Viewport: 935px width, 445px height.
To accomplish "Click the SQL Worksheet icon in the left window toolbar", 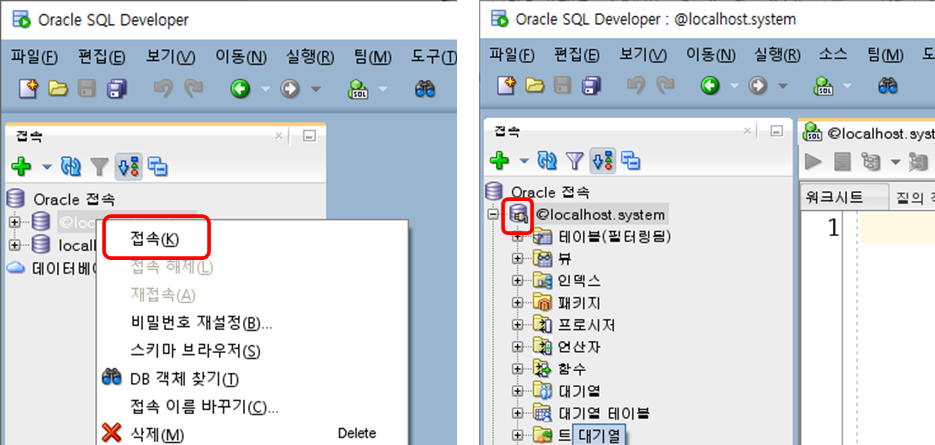I will click(358, 89).
